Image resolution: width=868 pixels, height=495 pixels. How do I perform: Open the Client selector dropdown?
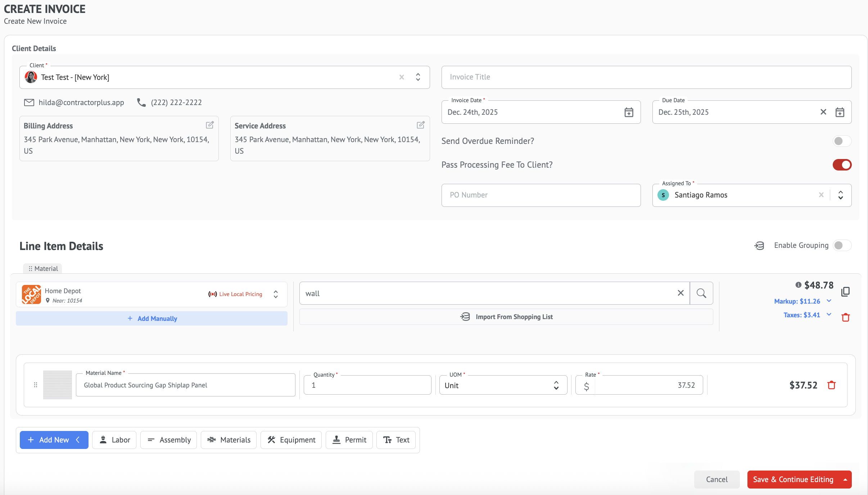click(x=418, y=77)
